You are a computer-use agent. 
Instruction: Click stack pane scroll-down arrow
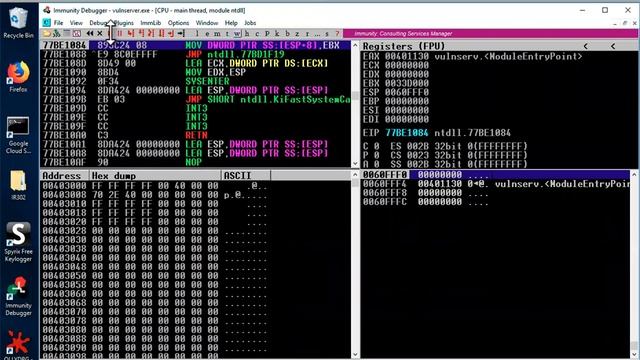click(x=634, y=354)
